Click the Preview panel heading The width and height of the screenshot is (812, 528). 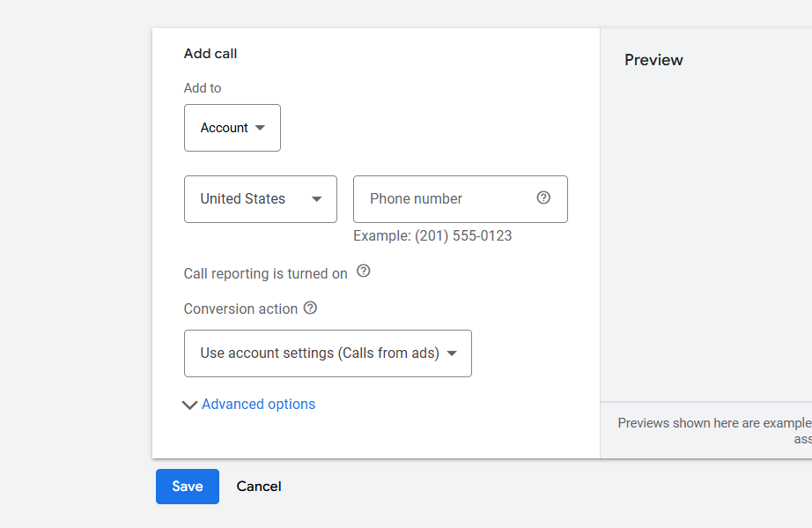click(x=653, y=60)
